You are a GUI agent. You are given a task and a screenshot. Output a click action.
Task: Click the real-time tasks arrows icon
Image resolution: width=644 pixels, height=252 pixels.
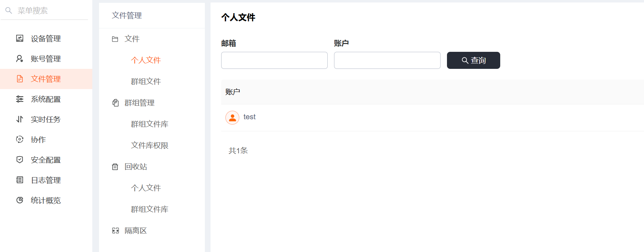tap(20, 119)
